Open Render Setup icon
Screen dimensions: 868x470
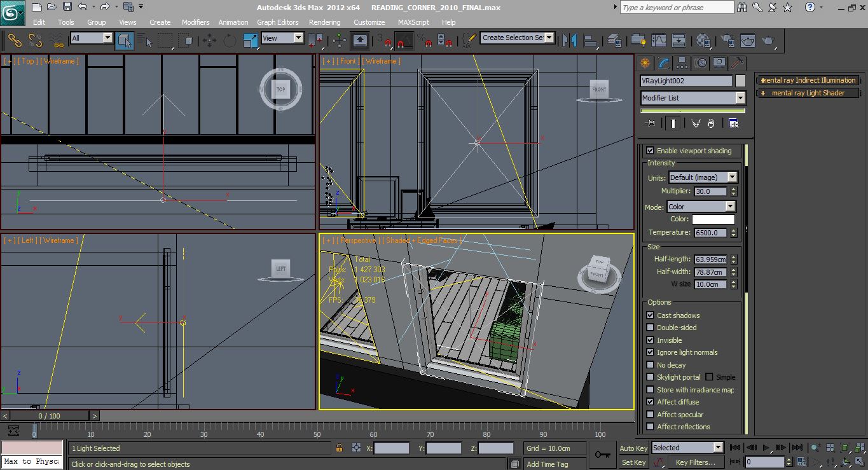[x=728, y=41]
